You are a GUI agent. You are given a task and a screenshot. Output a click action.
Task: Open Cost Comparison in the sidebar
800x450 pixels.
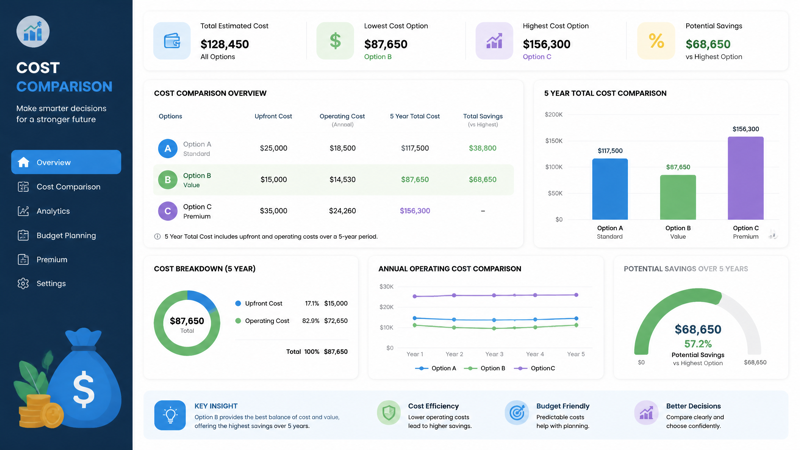66,187
